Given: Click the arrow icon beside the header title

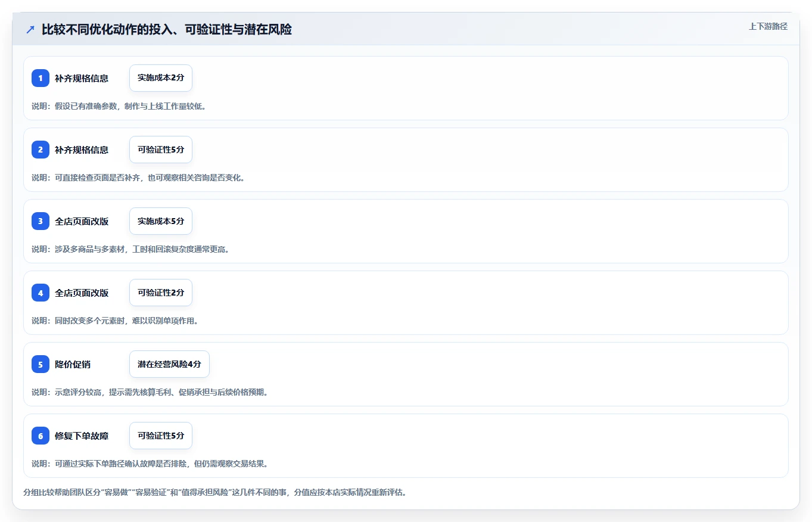Looking at the screenshot, I should click(x=30, y=30).
